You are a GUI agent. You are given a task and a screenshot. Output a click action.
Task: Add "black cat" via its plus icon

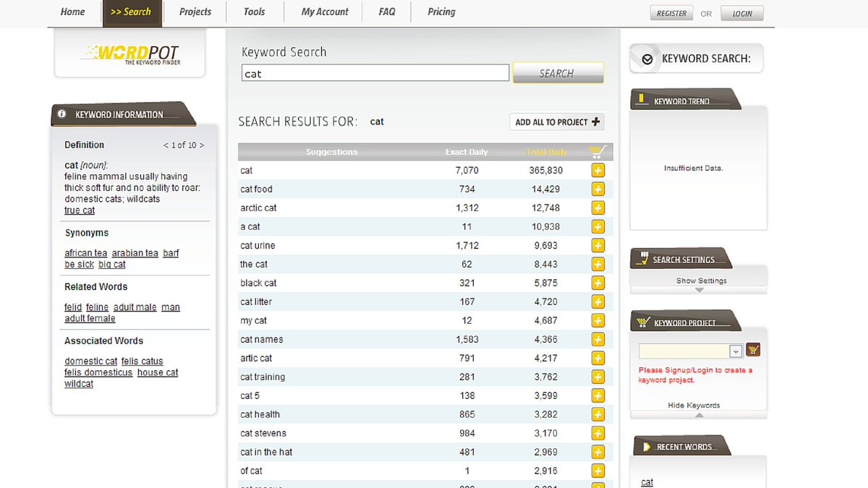(x=597, y=283)
